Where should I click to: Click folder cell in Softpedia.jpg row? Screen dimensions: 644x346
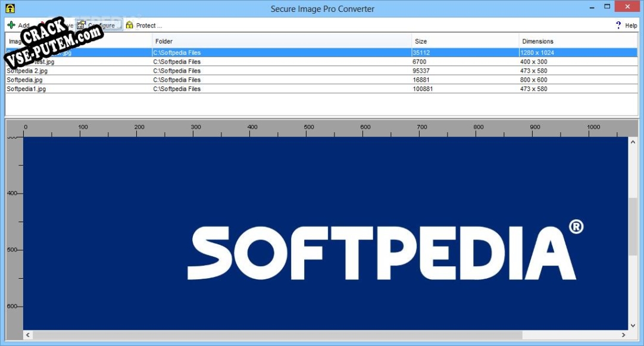tap(177, 80)
